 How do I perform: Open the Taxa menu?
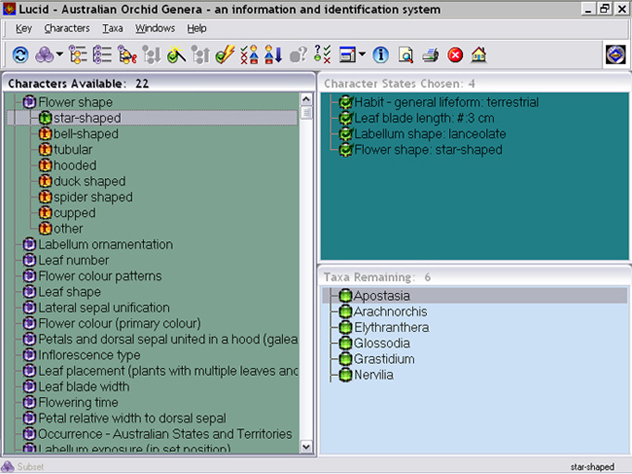coord(112,28)
